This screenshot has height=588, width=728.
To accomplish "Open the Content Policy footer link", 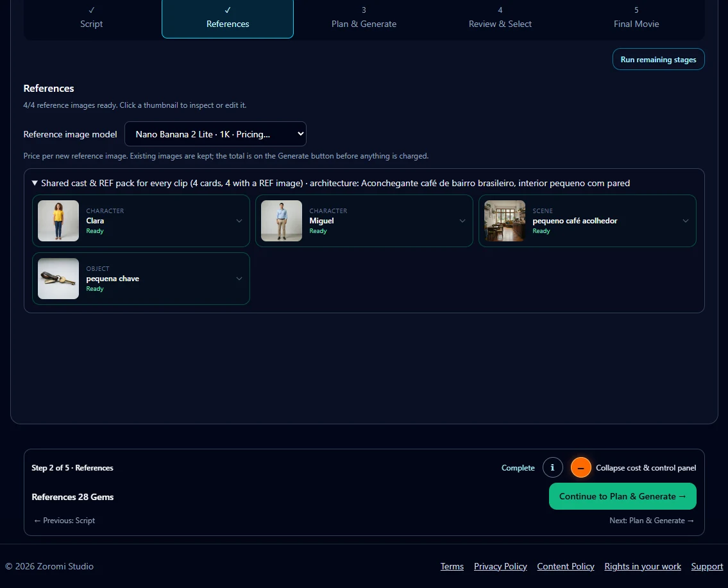I will coord(566,566).
